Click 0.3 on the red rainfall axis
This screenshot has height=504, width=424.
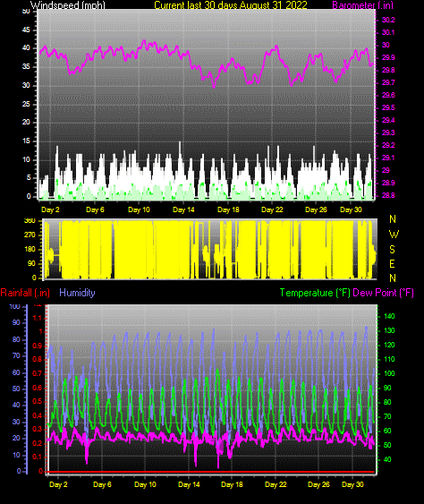tap(38, 429)
